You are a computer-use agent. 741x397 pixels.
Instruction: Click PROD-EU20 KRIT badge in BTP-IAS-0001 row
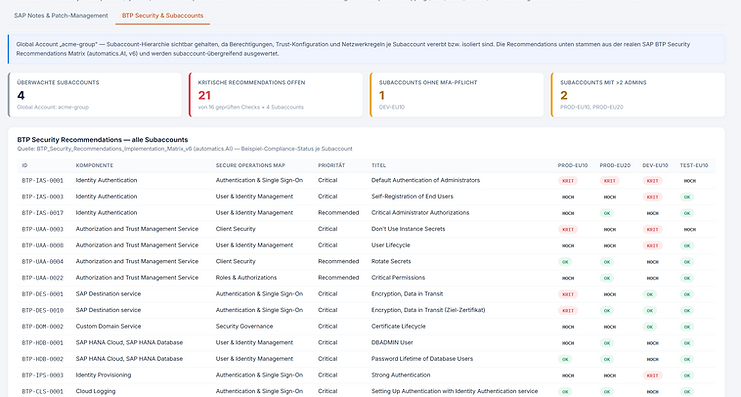click(610, 181)
